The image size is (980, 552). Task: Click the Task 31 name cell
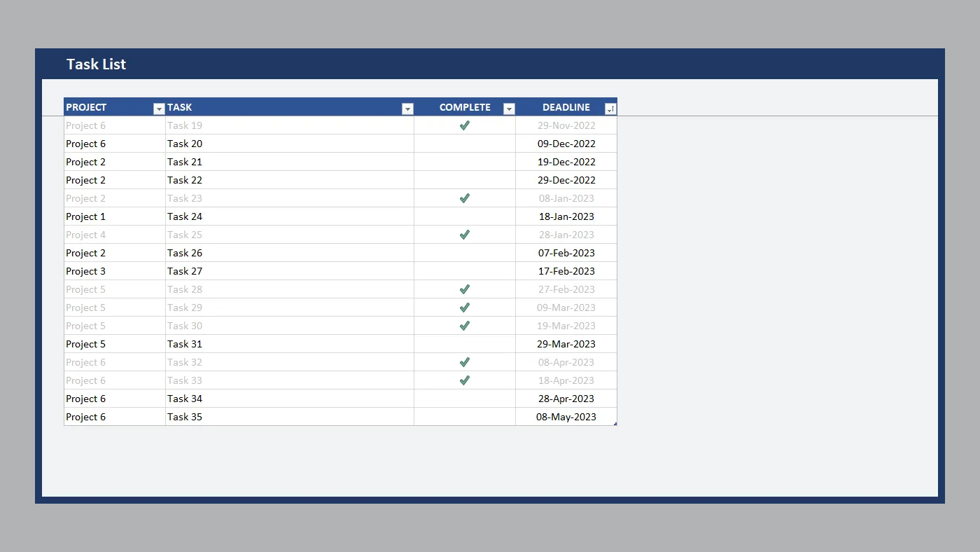pos(185,344)
